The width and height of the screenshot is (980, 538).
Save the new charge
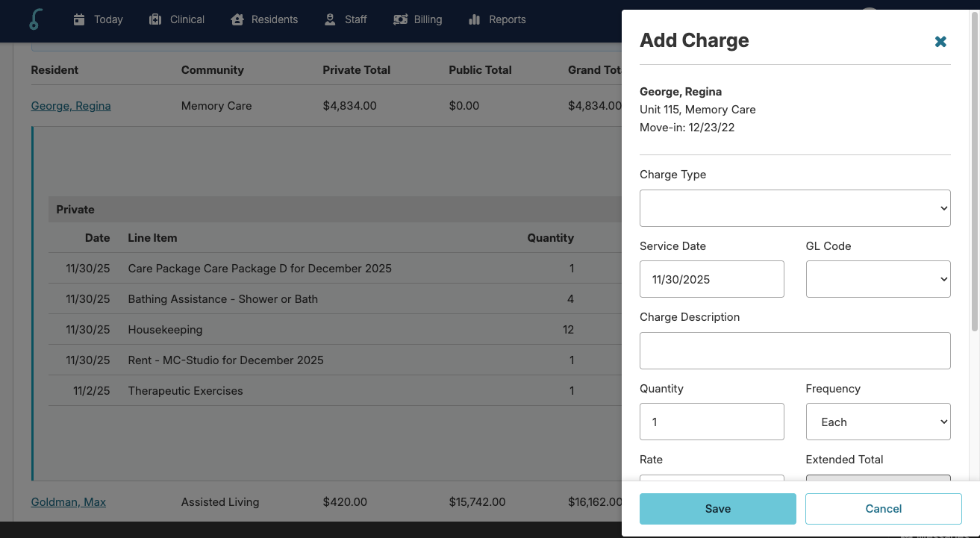point(717,509)
